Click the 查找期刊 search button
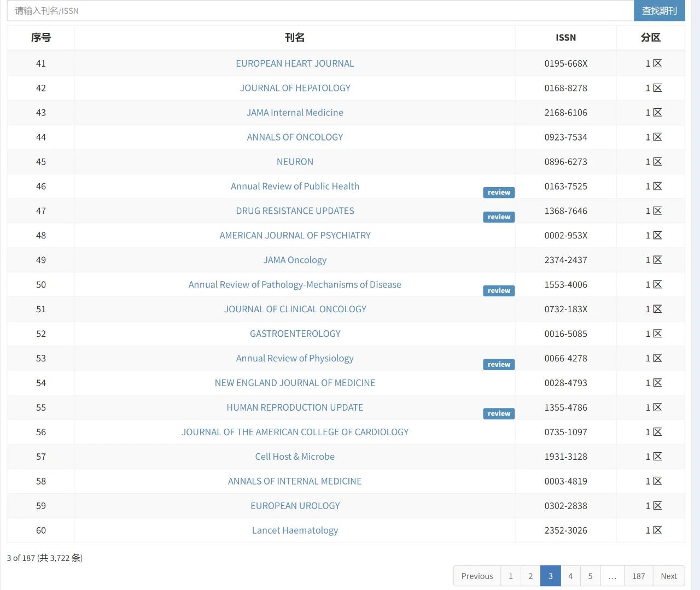 pyautogui.click(x=659, y=10)
